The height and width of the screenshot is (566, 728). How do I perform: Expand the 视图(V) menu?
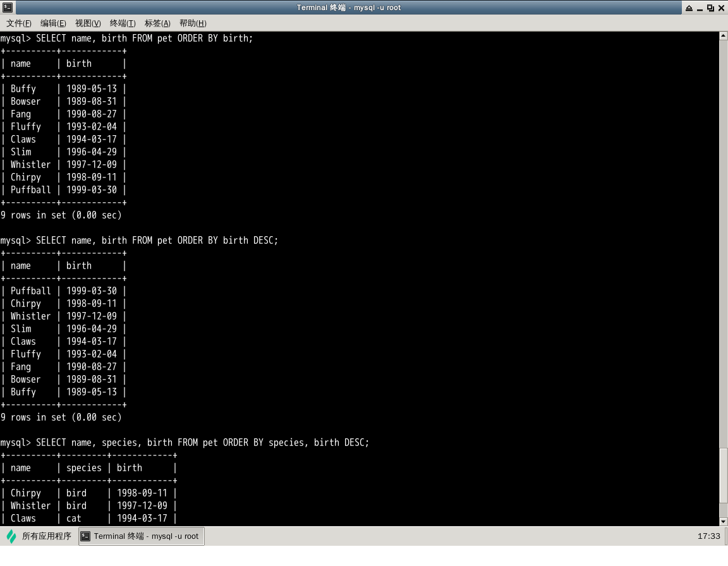(88, 23)
